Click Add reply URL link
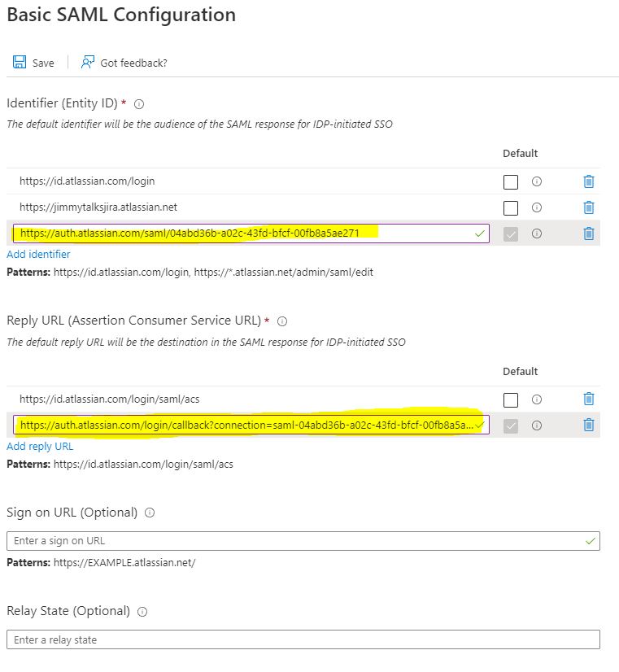 tap(40, 446)
